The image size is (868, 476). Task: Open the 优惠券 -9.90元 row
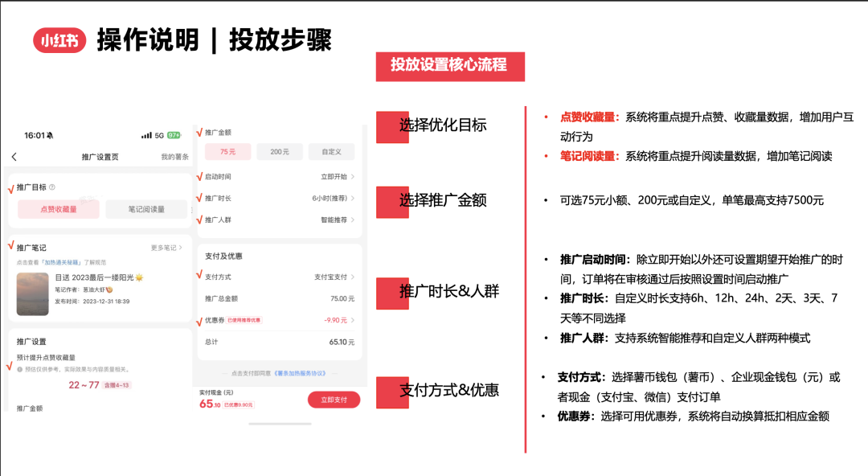tap(280, 320)
